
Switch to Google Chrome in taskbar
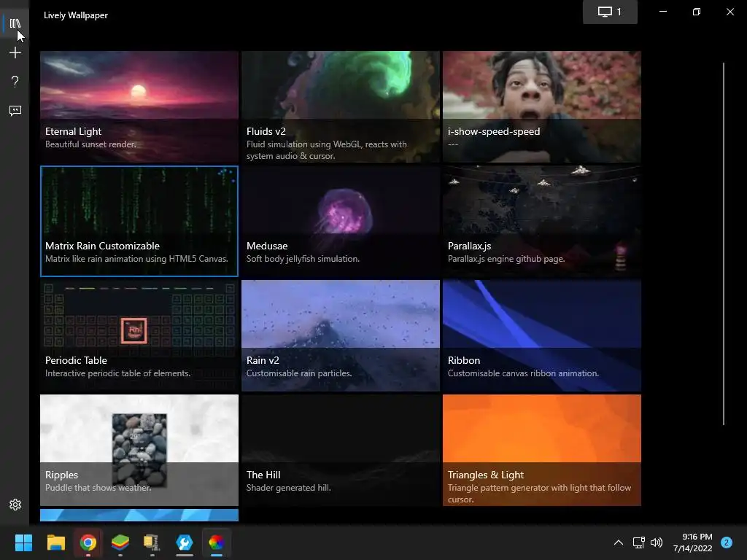point(88,542)
